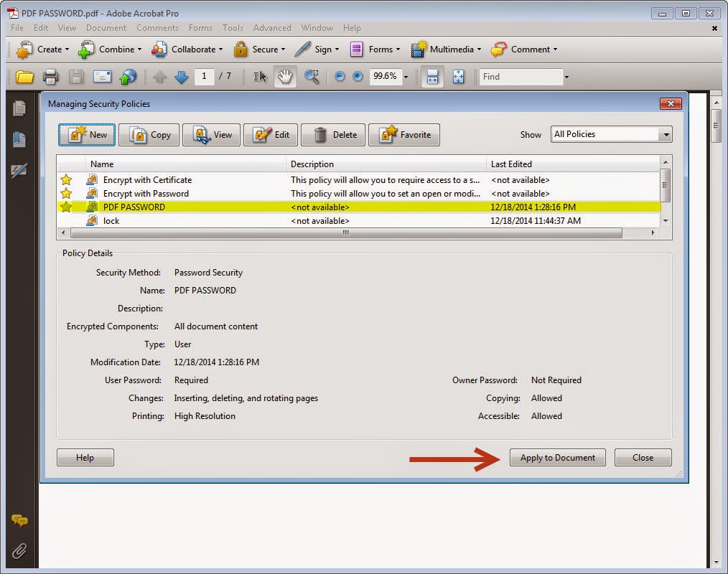Sort policies by Last Edited column
This screenshot has width=728, height=574.
click(573, 164)
